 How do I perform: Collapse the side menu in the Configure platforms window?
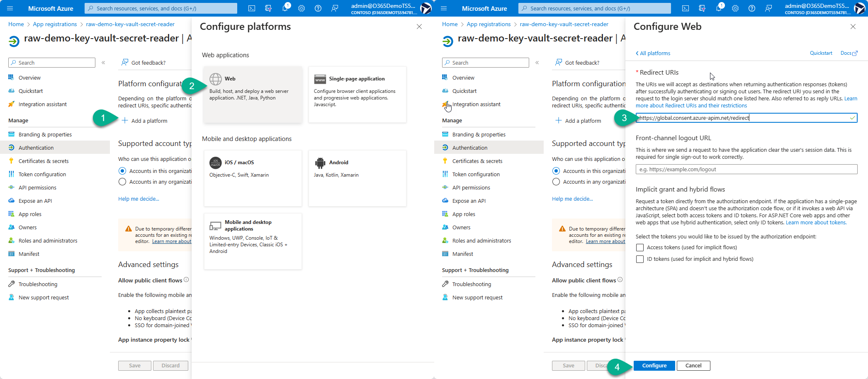coord(103,63)
